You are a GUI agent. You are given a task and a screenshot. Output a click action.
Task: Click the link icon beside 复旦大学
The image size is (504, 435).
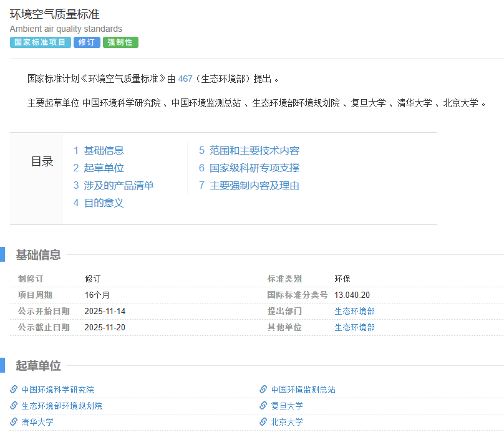(x=263, y=406)
